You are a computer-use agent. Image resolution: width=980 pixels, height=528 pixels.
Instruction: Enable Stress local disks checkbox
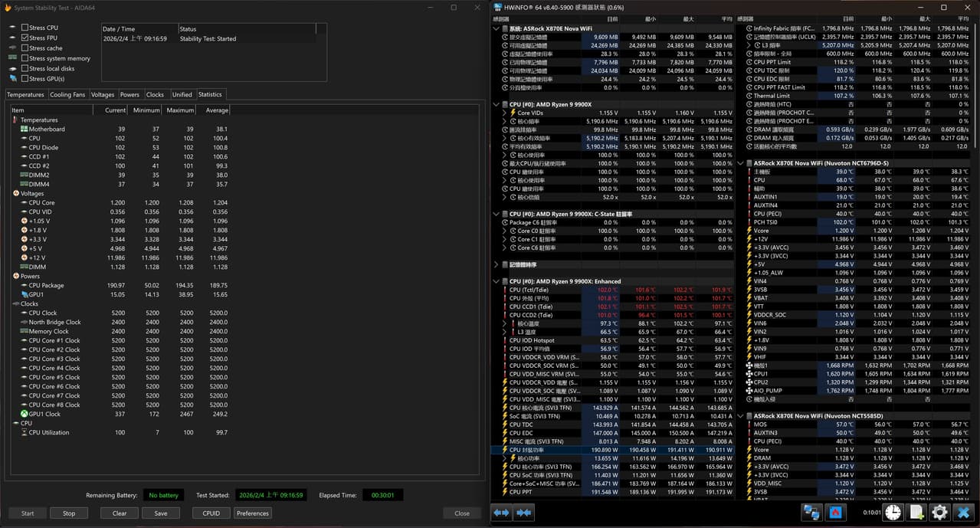[25, 68]
